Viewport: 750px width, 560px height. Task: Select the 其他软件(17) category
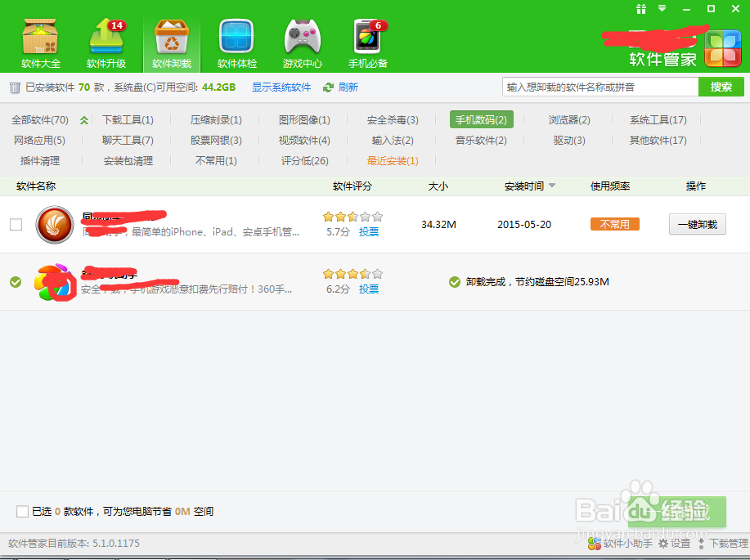coord(658,140)
